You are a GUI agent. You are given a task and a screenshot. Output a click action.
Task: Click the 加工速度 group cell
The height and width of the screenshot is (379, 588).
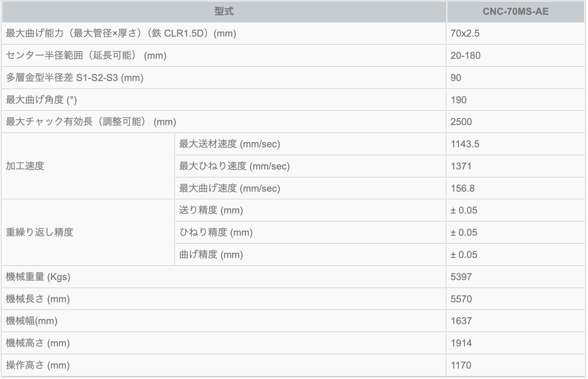click(x=25, y=166)
